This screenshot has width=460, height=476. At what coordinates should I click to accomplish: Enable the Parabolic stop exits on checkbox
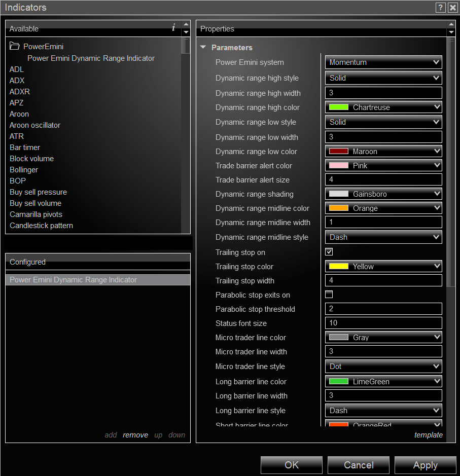(329, 295)
